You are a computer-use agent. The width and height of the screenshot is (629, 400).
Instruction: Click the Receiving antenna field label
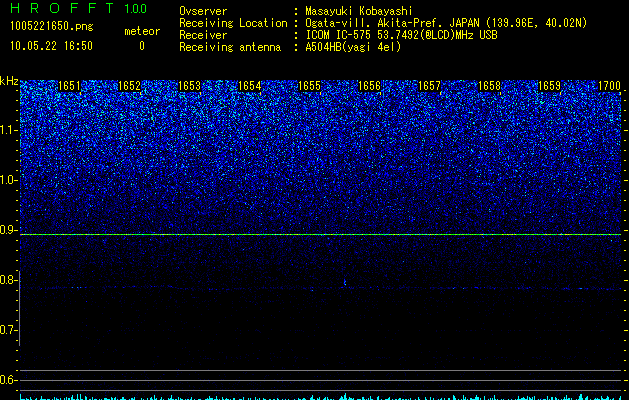pos(230,47)
